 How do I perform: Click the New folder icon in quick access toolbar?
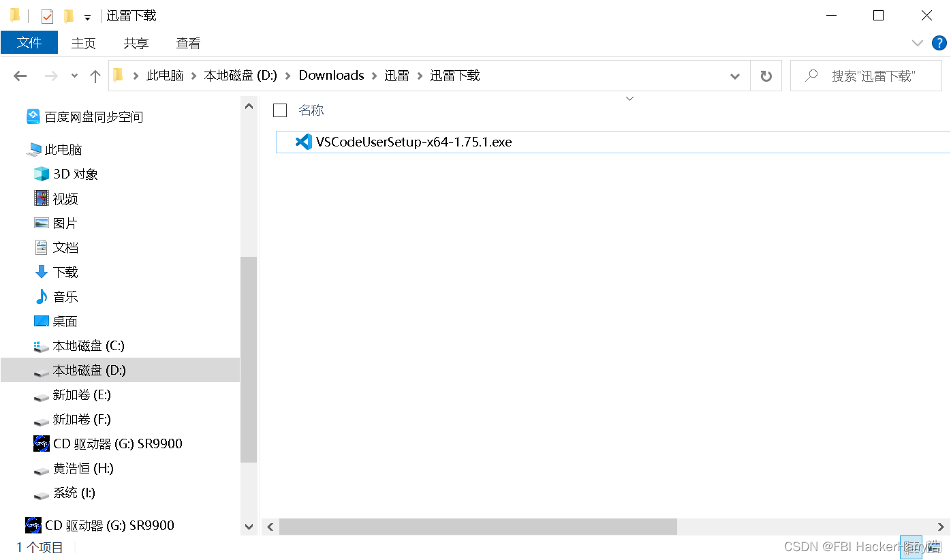point(68,16)
